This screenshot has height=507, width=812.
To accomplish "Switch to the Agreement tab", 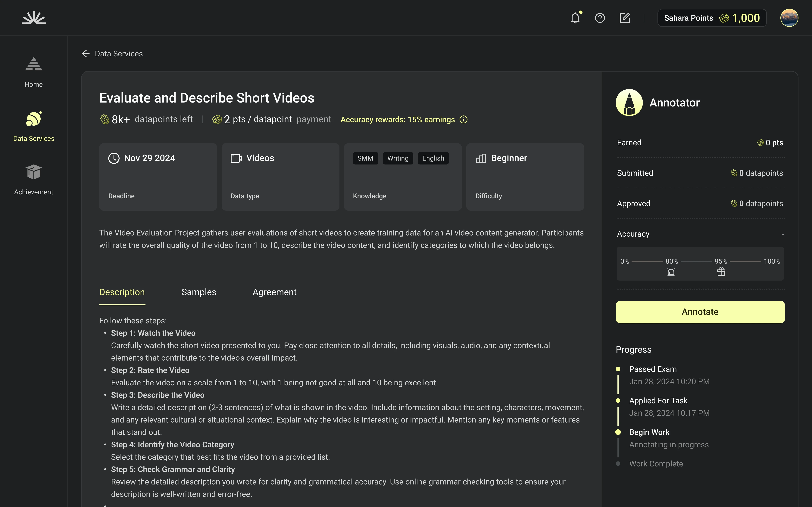I will [x=274, y=292].
